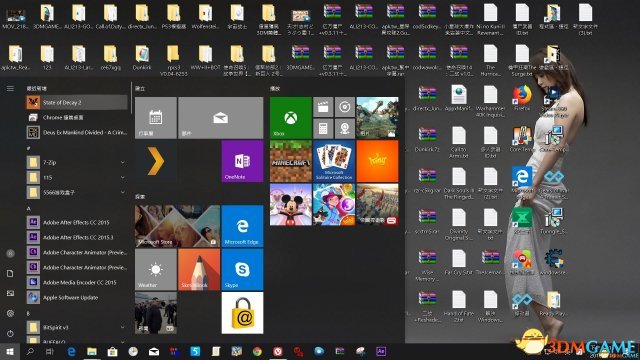Open the Xbox tile

291,118
